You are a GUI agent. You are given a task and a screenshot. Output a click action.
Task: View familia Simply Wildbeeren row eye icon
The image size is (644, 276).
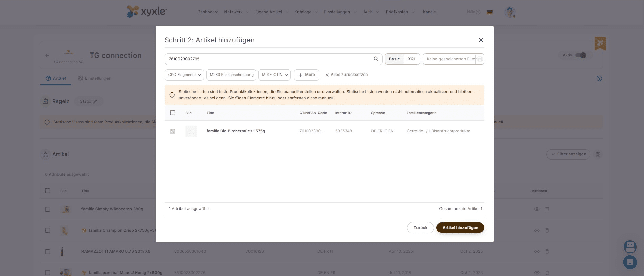point(537,209)
